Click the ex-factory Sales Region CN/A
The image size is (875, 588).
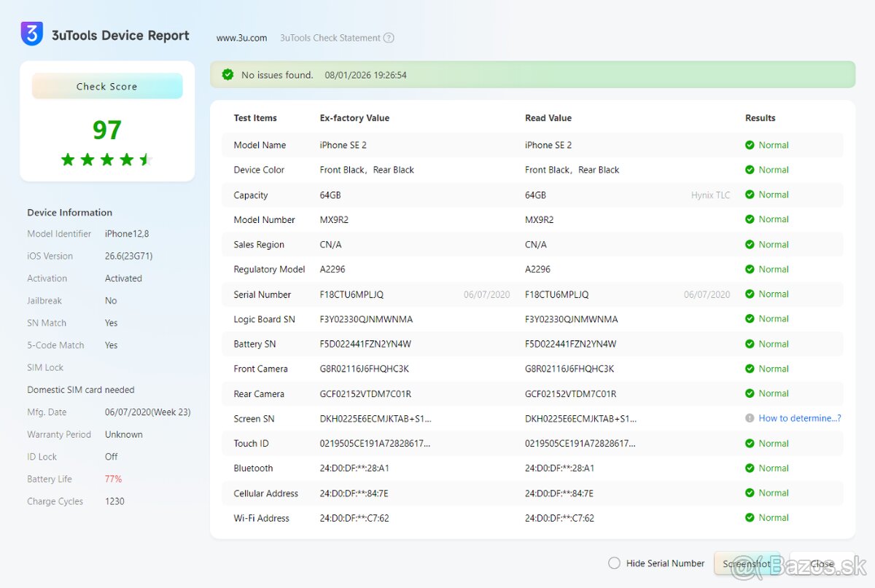[331, 245]
